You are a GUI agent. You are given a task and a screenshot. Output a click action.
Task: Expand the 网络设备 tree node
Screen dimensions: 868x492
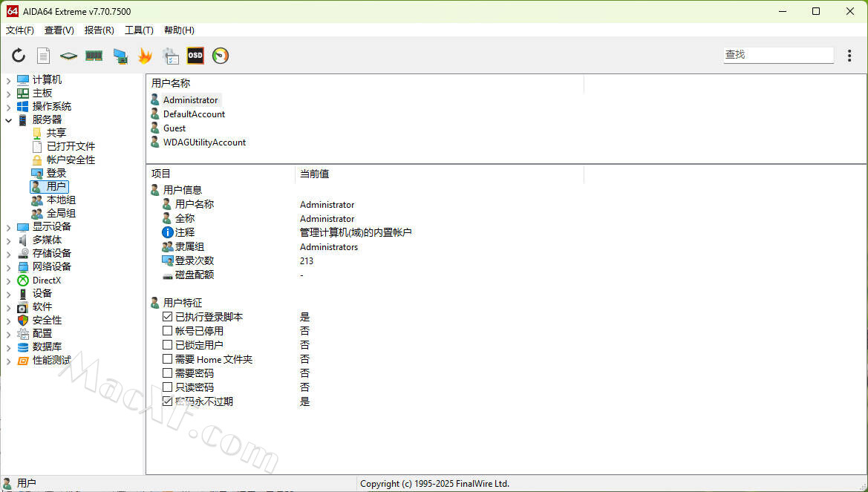(x=8, y=267)
